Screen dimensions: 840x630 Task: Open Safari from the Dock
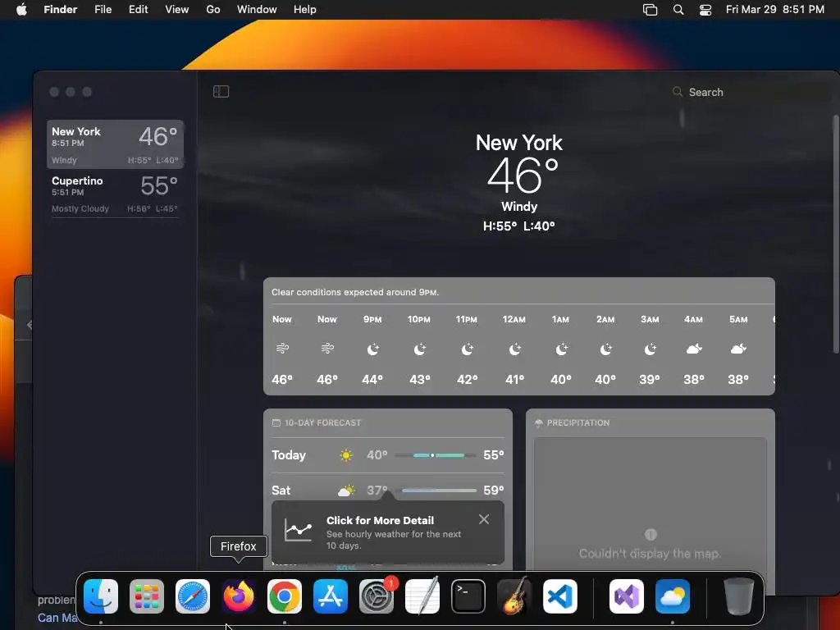(x=193, y=596)
